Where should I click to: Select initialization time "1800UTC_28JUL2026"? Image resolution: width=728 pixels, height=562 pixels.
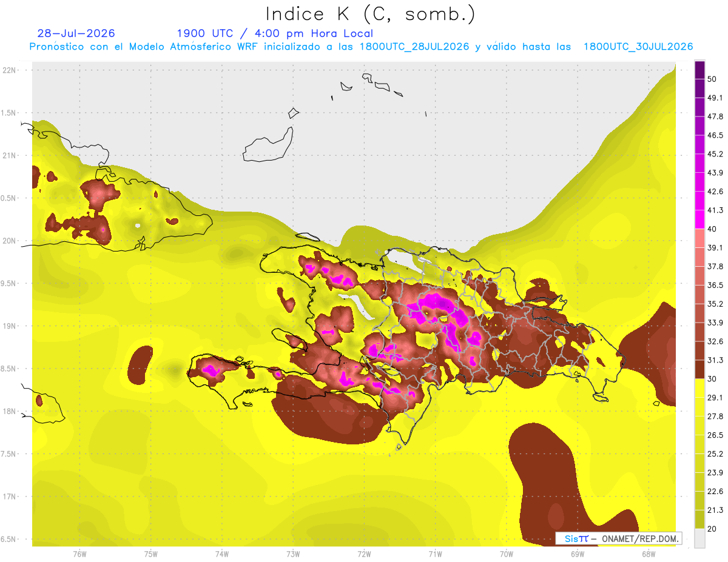click(x=414, y=47)
